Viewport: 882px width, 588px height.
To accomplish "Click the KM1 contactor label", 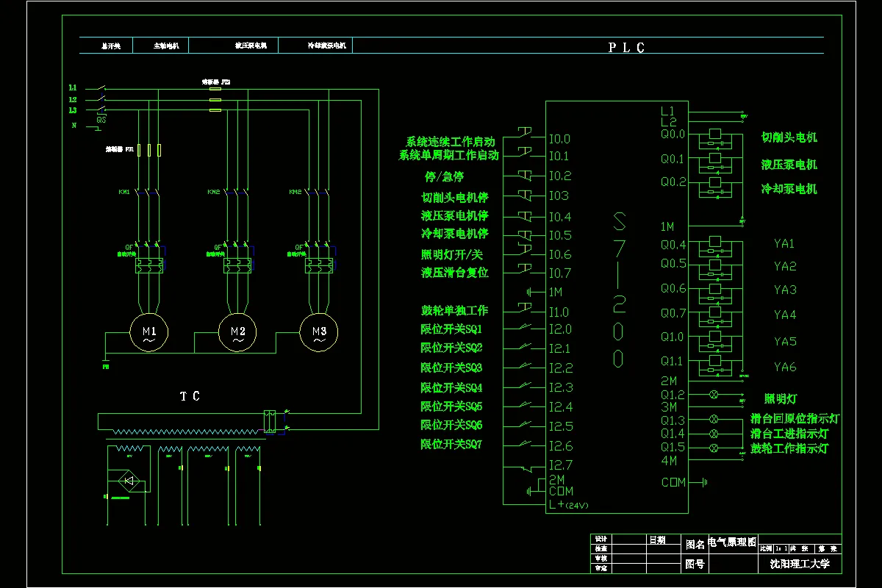I will (x=124, y=192).
